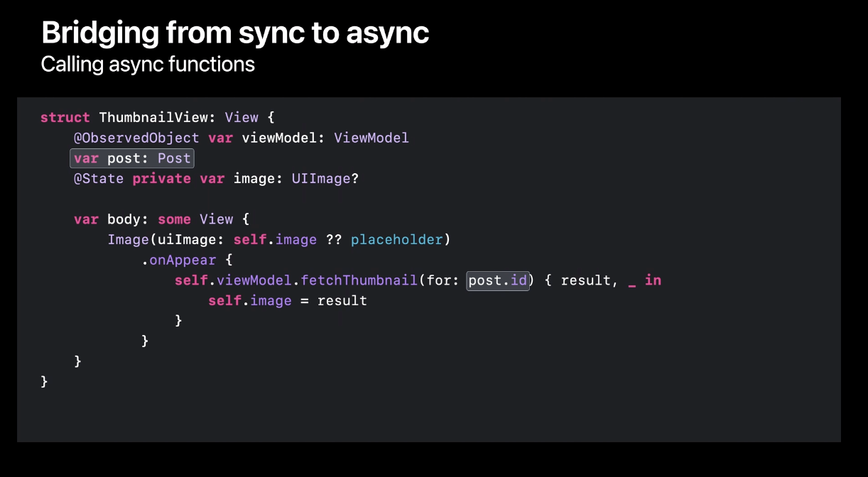This screenshot has width=868, height=477.
Task: Click the '.onAppear' modifier
Action: 178,261
